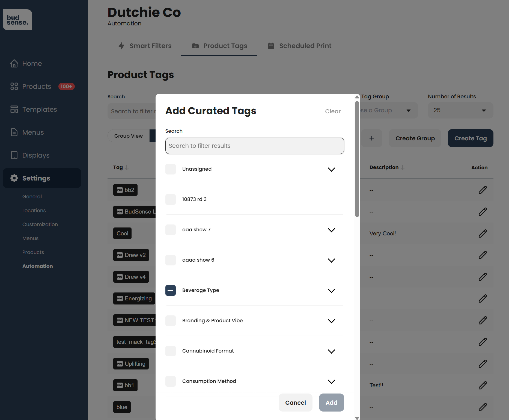Expand the Unassigned group chevron

[331, 170]
